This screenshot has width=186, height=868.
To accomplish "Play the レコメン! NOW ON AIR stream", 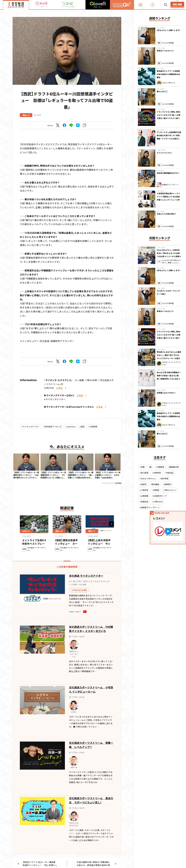I will point(168,531).
